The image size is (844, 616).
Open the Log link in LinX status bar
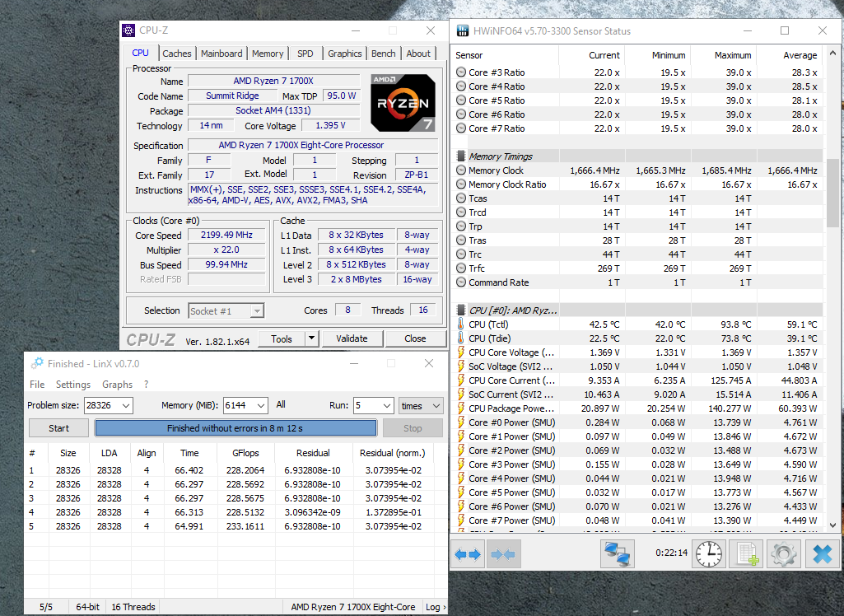point(435,607)
